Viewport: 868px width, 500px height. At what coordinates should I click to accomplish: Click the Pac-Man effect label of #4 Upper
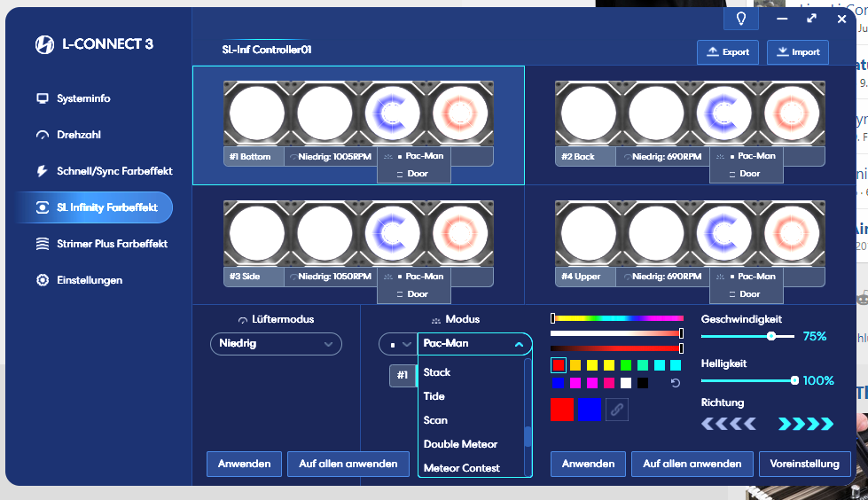[756, 277]
